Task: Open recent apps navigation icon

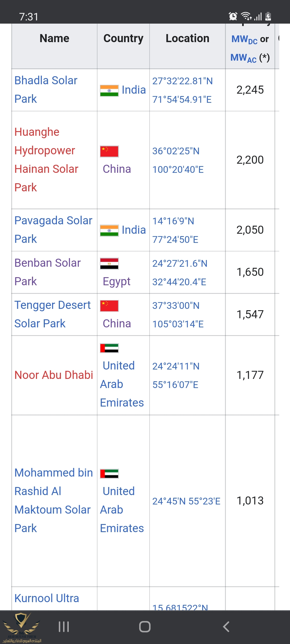Action: point(64,627)
